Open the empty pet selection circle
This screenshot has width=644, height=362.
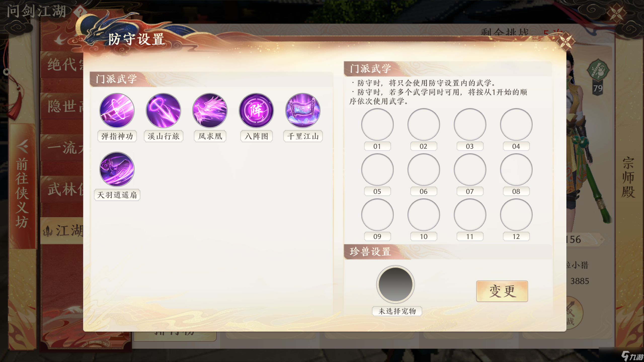395,284
